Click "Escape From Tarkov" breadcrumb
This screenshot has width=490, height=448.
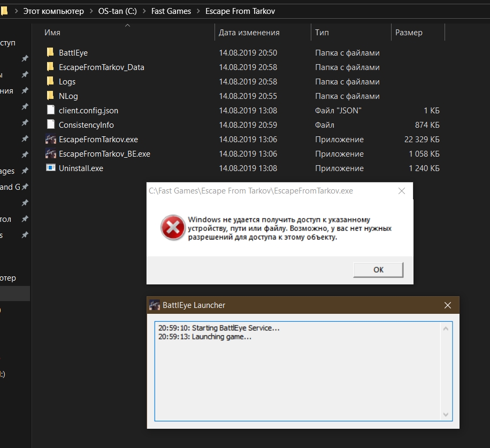[x=240, y=11]
